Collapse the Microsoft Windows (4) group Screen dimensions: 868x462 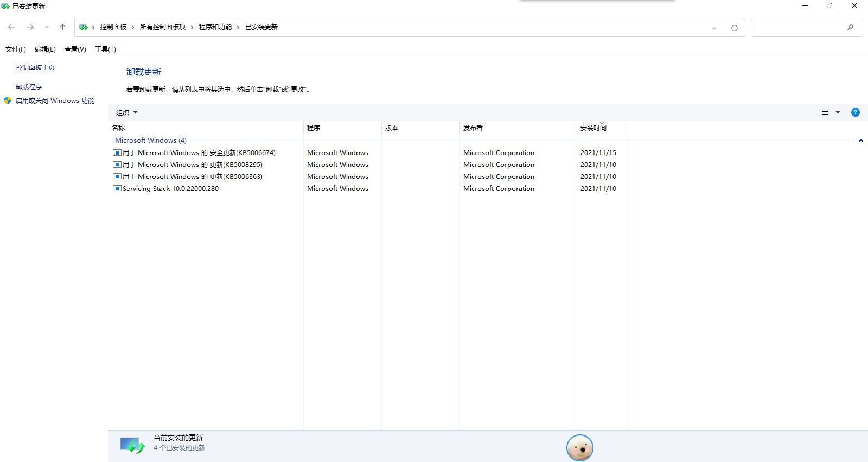[861, 140]
